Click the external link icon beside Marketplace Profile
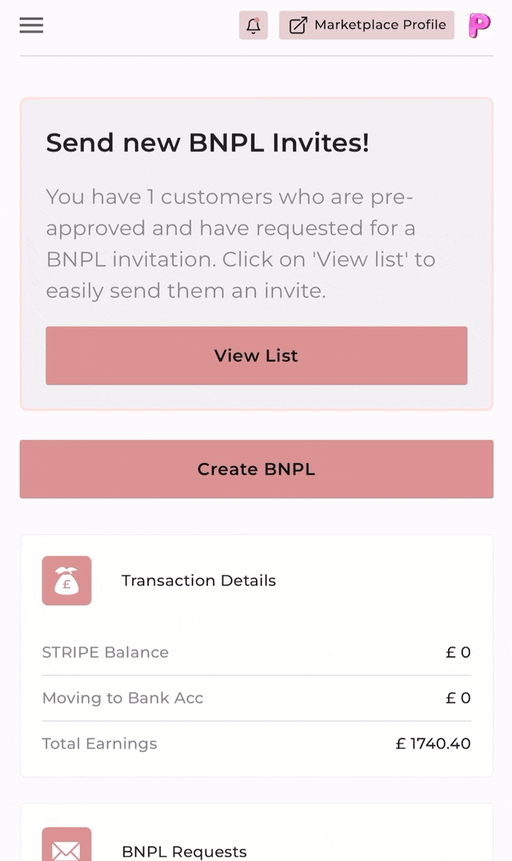This screenshot has width=512, height=861. coord(298,25)
